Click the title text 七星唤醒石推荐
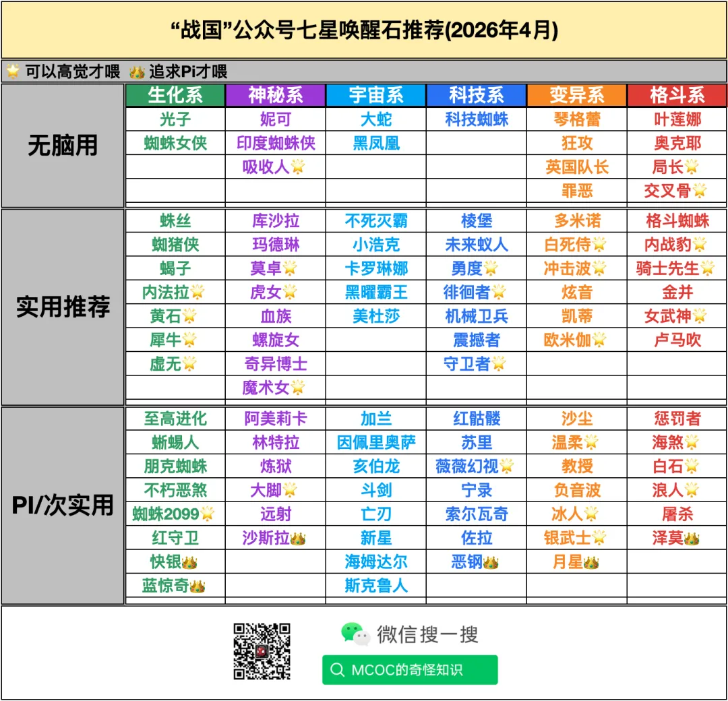Viewport: 728px width, 701px height. coord(369,30)
